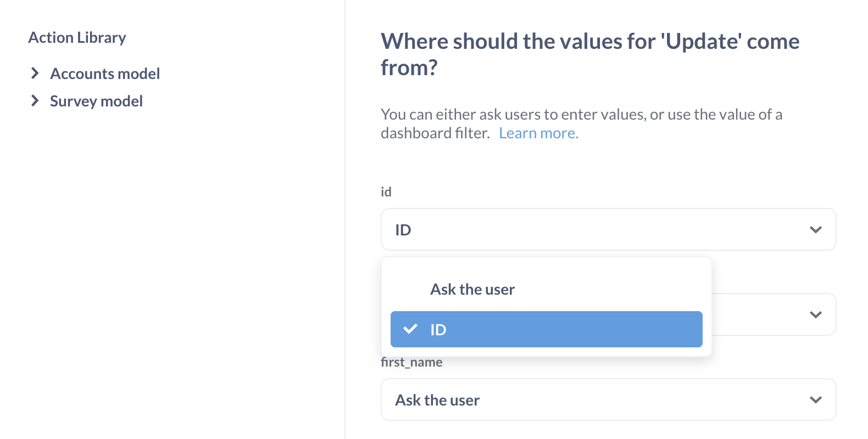Click the partially hidden middle dropdown arrow
Image resolution: width=868 pixels, height=439 pixels.
point(815,315)
